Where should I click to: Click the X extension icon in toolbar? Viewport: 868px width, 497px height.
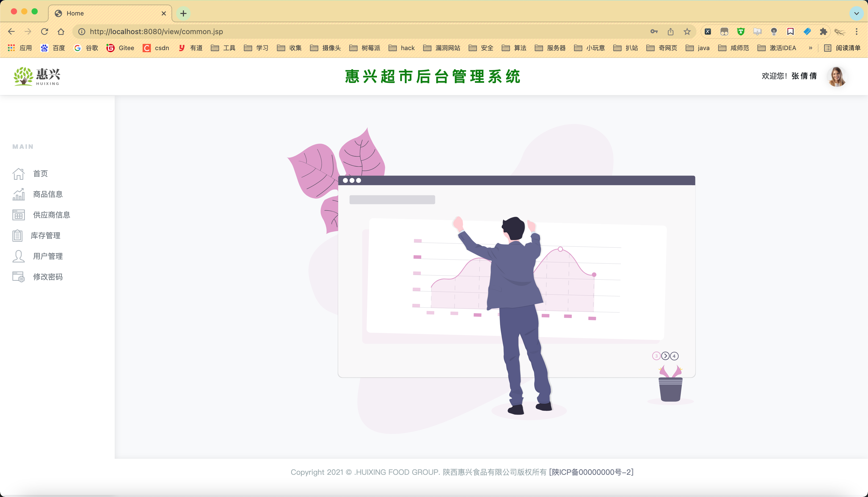[708, 32]
